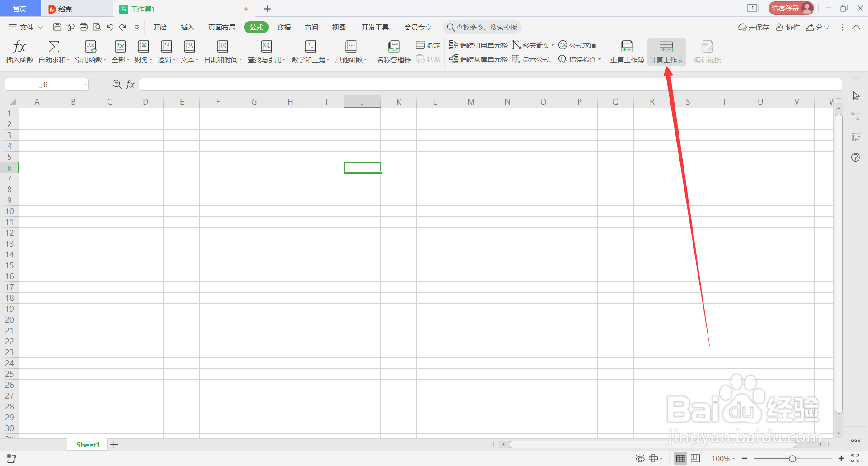Click the Collaborate (协作) button
This screenshot has width=868, height=466.
coord(788,27)
